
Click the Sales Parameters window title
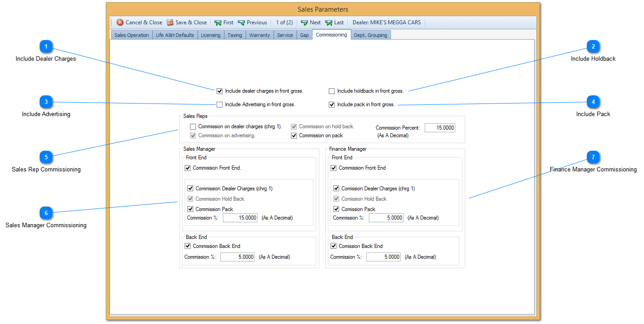[x=323, y=9]
